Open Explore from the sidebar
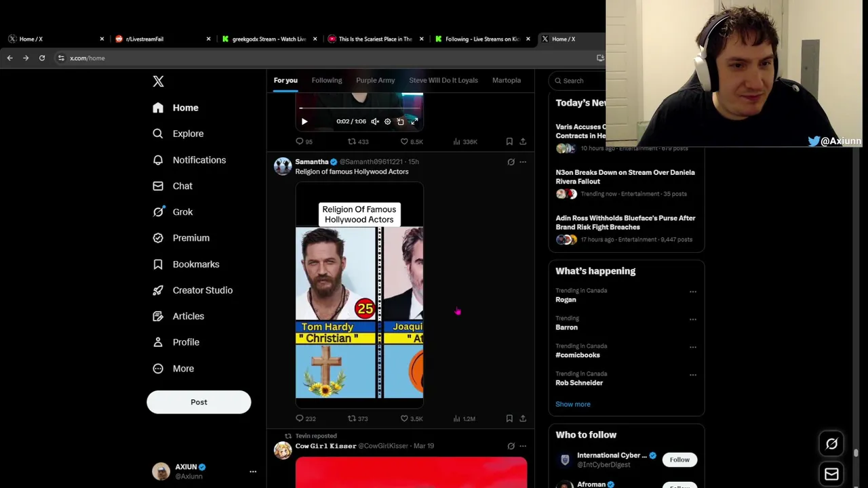 click(178, 134)
